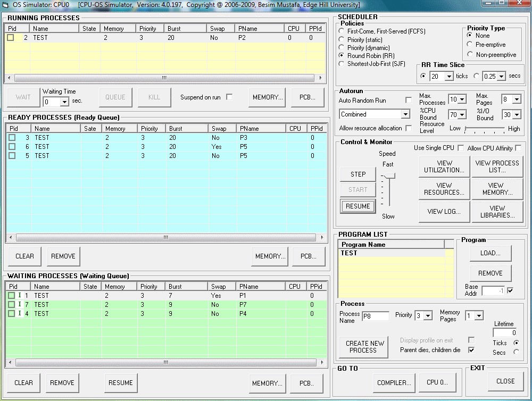Open the Memory Pages dropdown

[x=479, y=316]
